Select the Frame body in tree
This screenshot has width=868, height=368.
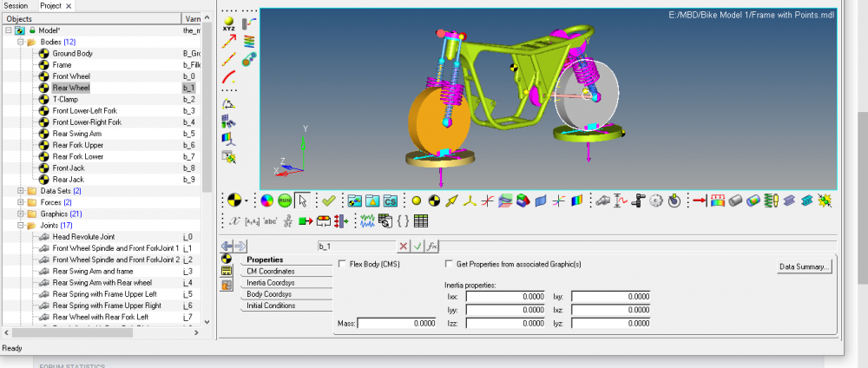[x=62, y=65]
